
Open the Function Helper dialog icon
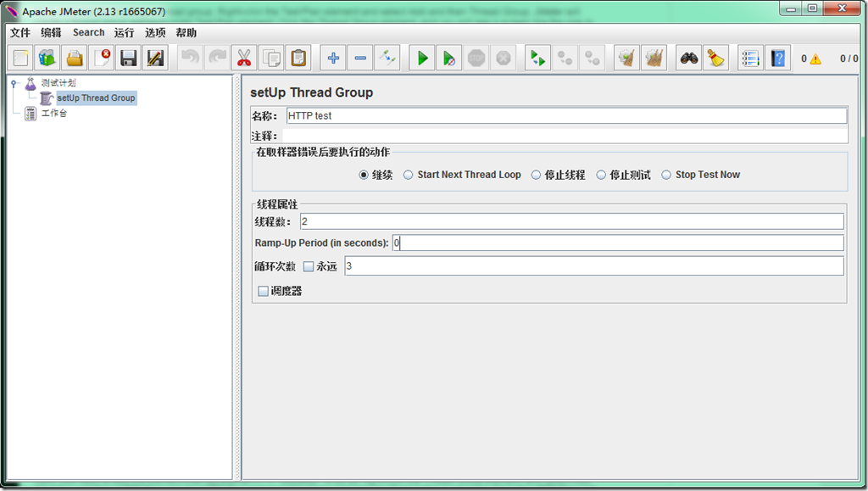click(751, 58)
